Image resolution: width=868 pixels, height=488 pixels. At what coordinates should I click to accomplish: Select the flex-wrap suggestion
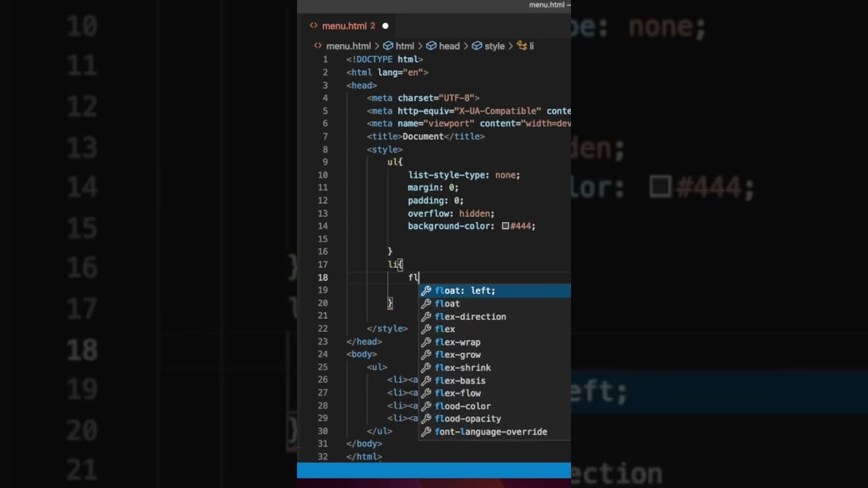(494, 342)
